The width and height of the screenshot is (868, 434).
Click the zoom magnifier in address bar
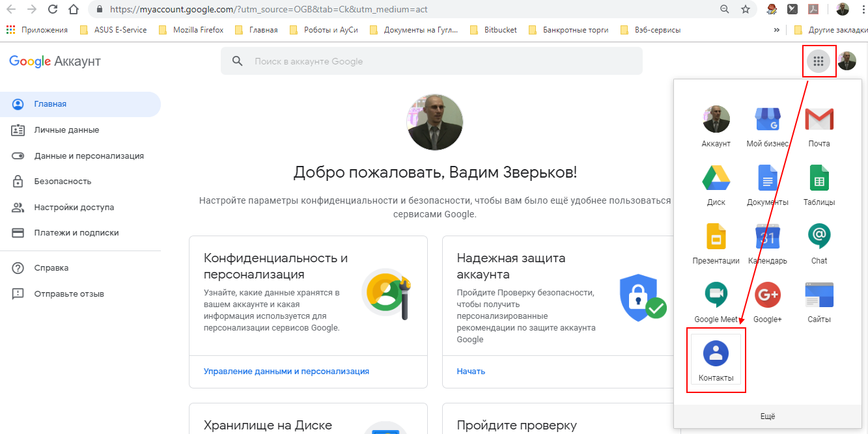pos(725,10)
